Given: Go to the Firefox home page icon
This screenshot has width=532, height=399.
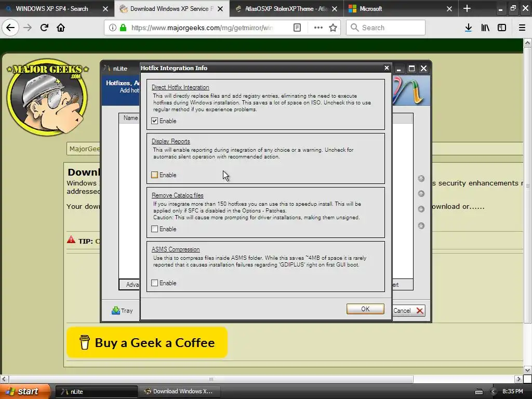Looking at the screenshot, I should coord(61,28).
